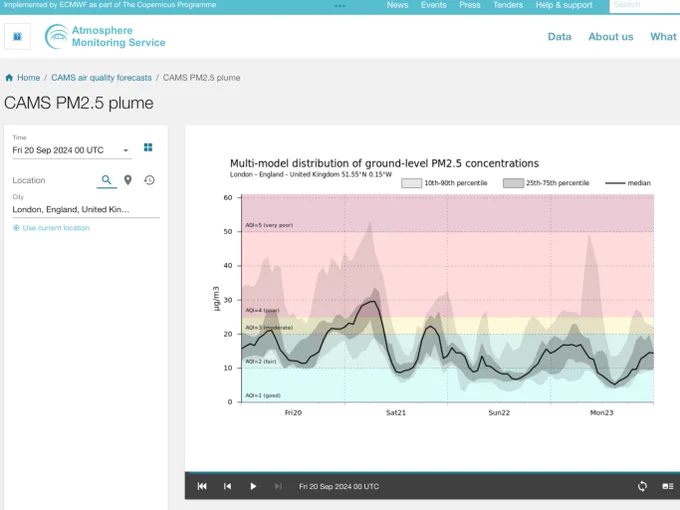The width and height of the screenshot is (680, 510).
Task: Select the map pin location icon
Action: coord(128,180)
